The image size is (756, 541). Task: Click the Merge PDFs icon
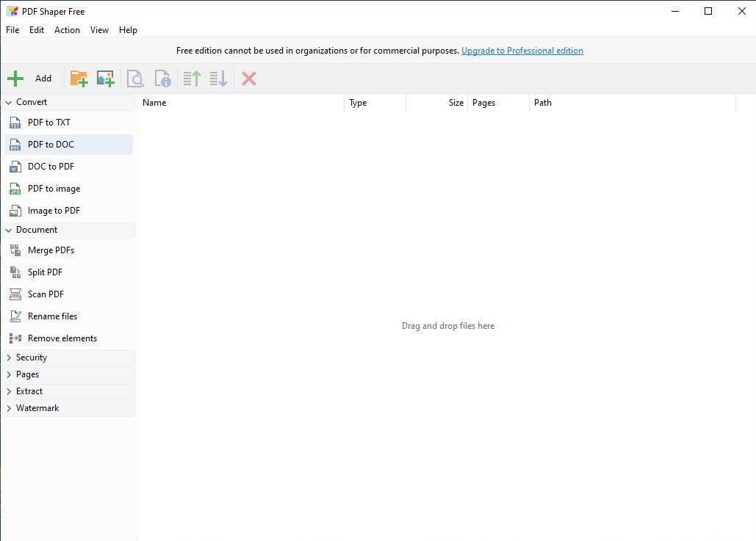click(15, 250)
